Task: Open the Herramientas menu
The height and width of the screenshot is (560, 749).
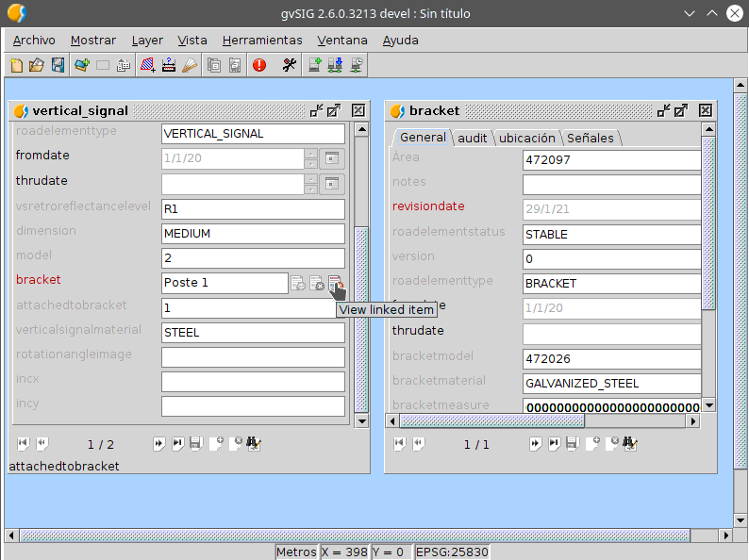Action: 262,41
